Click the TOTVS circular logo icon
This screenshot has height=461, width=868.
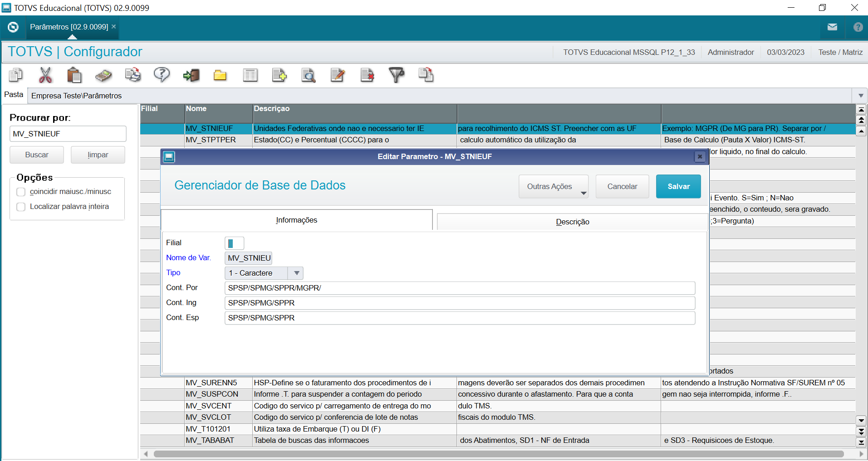(x=13, y=27)
